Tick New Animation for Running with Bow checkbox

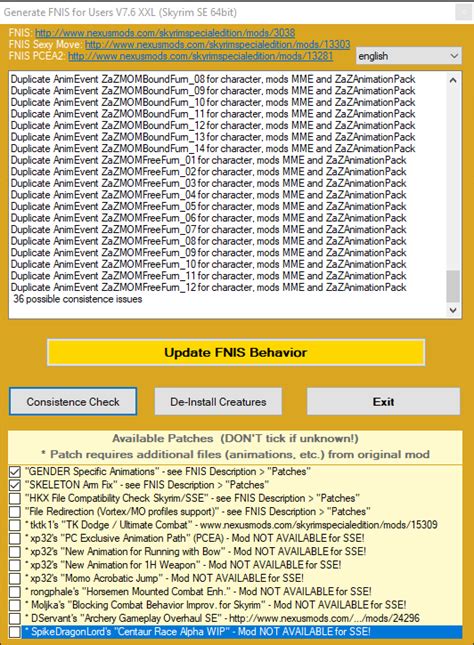point(15,552)
